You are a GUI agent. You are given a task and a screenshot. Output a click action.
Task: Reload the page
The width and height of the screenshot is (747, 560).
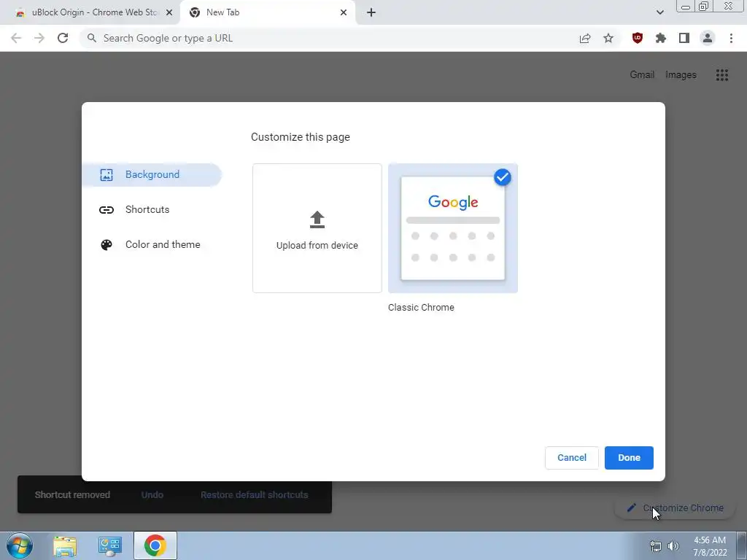pyautogui.click(x=63, y=38)
